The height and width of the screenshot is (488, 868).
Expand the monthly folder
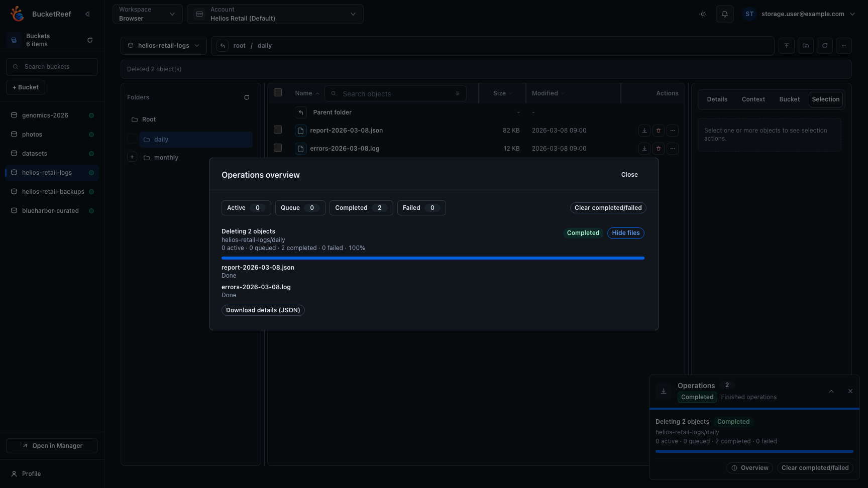(x=132, y=157)
